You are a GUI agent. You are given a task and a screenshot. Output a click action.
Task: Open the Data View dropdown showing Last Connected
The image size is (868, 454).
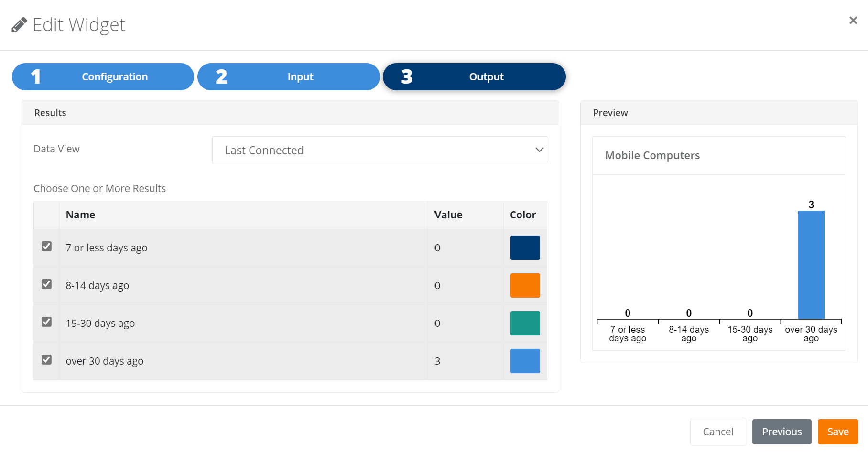coord(380,150)
